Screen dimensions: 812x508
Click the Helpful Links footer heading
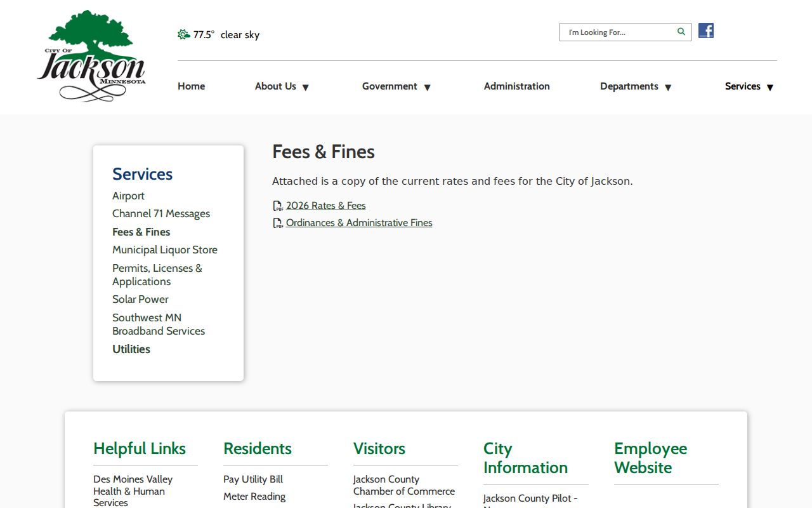[140, 448]
